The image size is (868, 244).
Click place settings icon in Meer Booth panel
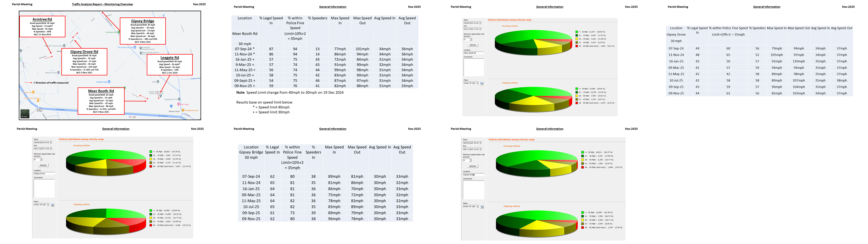(481, 83)
